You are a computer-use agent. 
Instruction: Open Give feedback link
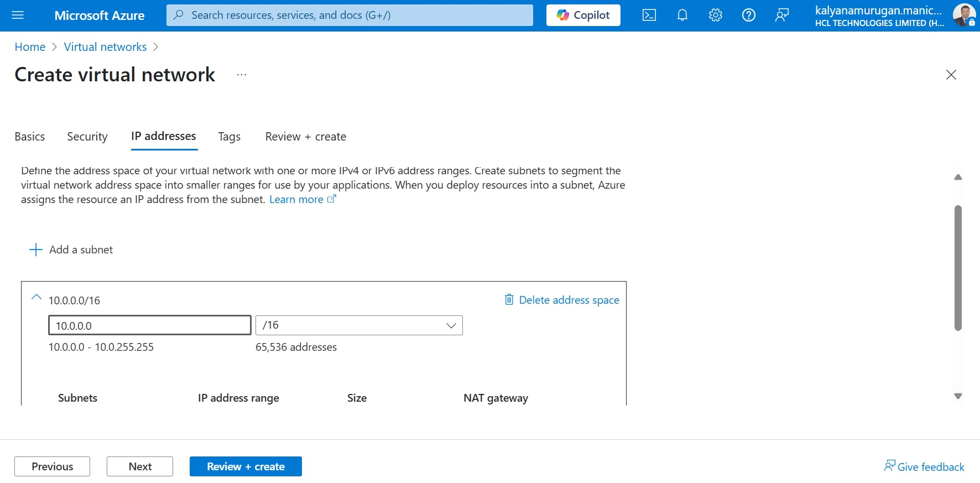(x=924, y=466)
